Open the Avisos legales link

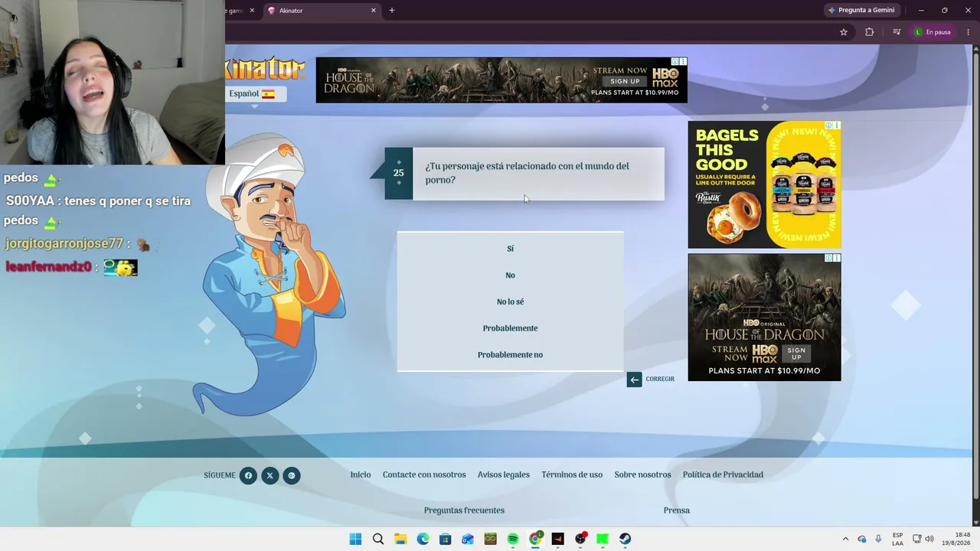pyautogui.click(x=504, y=475)
